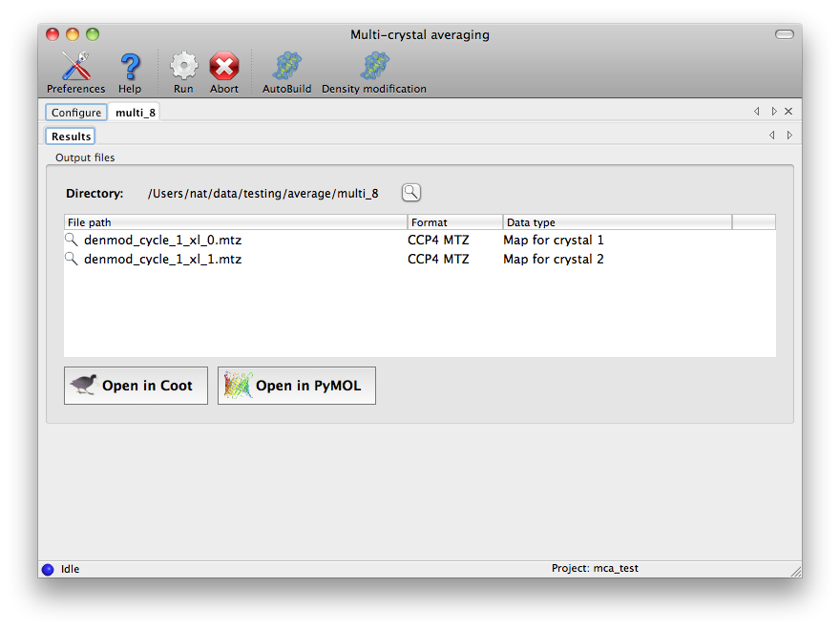Viewport: 840px width, 630px height.
Task: Browse the output directory with magnifier icon
Action: pos(410,193)
